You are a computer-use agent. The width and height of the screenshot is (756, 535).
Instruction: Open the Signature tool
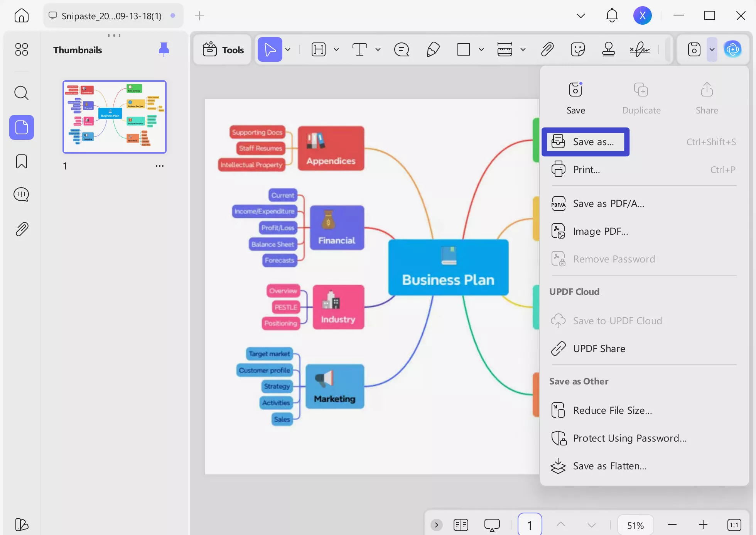640,49
